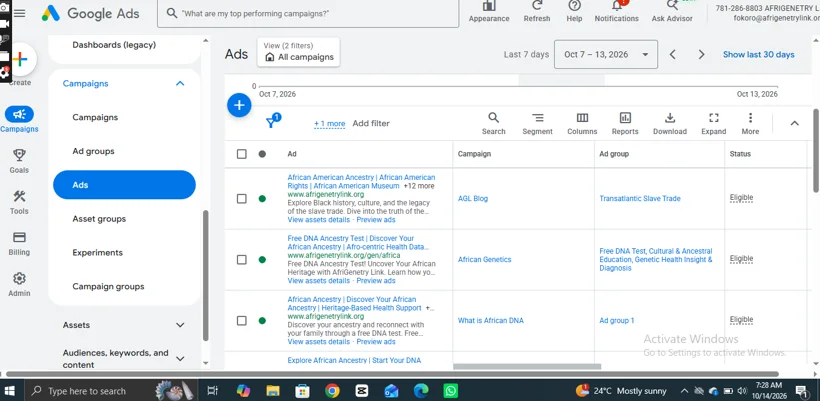
Task: Open Microsoft Edge from taskbar
Action: coord(421,391)
